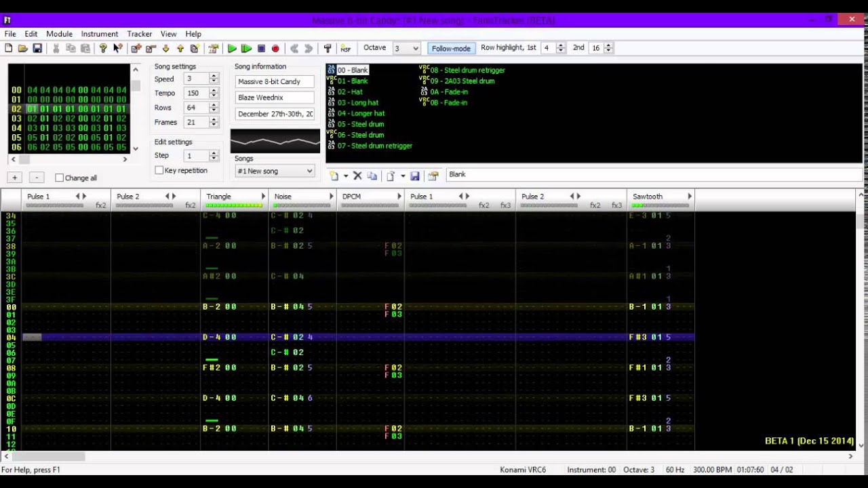
Task: Move frame down with down arrow icon
Action: [165, 48]
